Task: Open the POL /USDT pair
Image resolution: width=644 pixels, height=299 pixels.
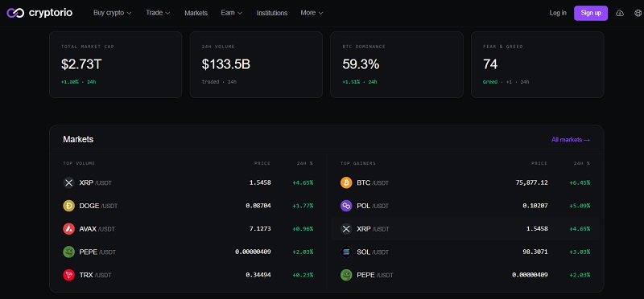Action: tap(465, 206)
